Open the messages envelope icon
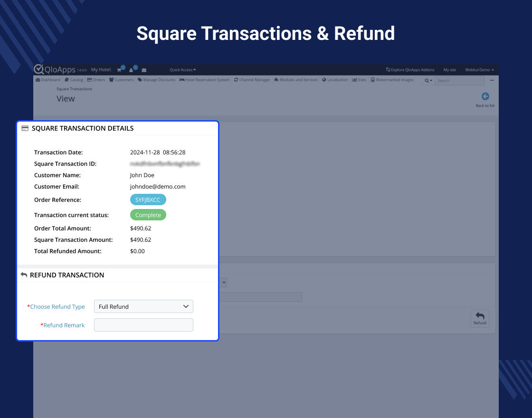This screenshot has width=532, height=418. tap(143, 69)
